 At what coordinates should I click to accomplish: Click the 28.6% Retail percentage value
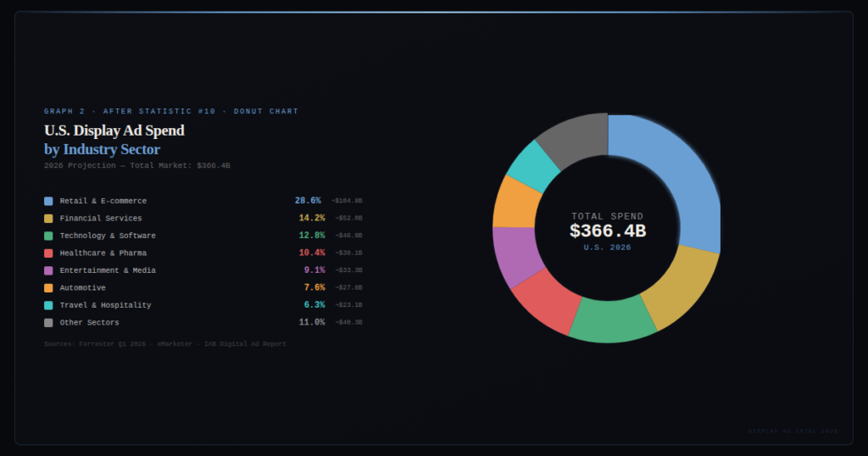pyautogui.click(x=308, y=201)
